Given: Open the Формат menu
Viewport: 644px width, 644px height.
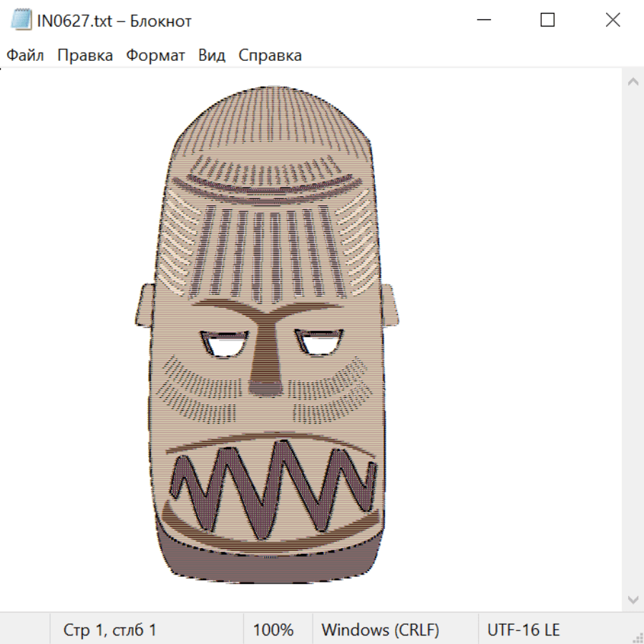Looking at the screenshot, I should 155,56.
